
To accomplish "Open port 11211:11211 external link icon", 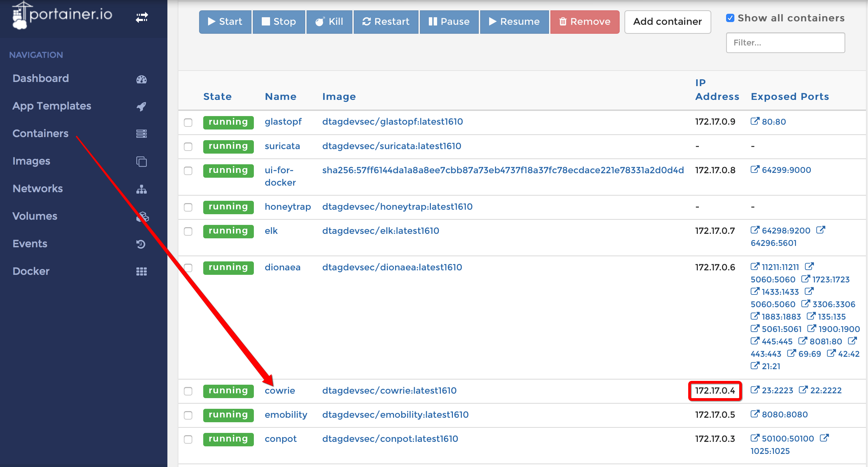I will click(x=755, y=267).
